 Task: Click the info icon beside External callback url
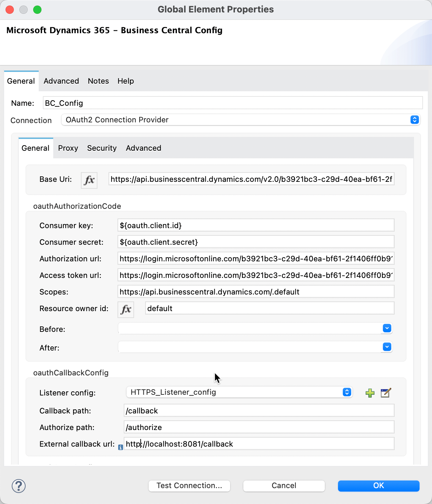tap(121, 447)
